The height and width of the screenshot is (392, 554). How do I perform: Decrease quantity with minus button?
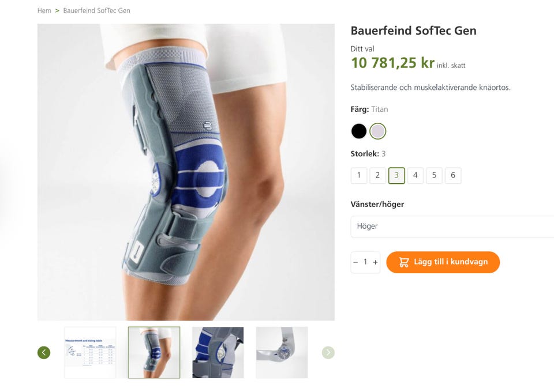point(355,262)
